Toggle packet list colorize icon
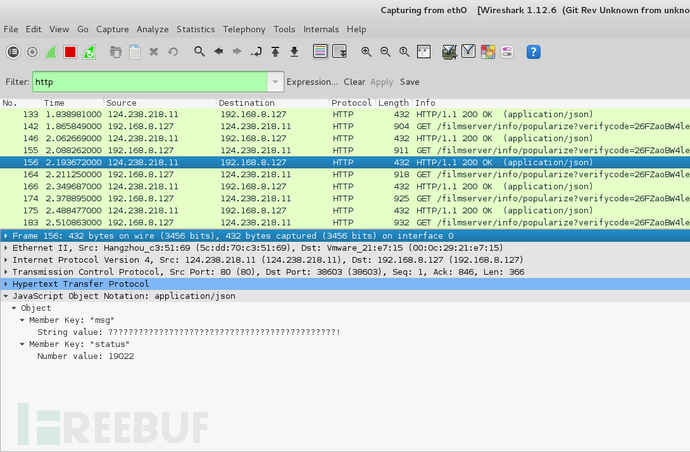 [x=320, y=51]
